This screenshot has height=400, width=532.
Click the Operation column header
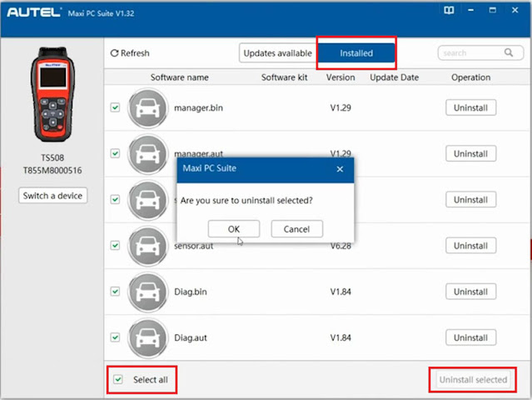[471, 77]
